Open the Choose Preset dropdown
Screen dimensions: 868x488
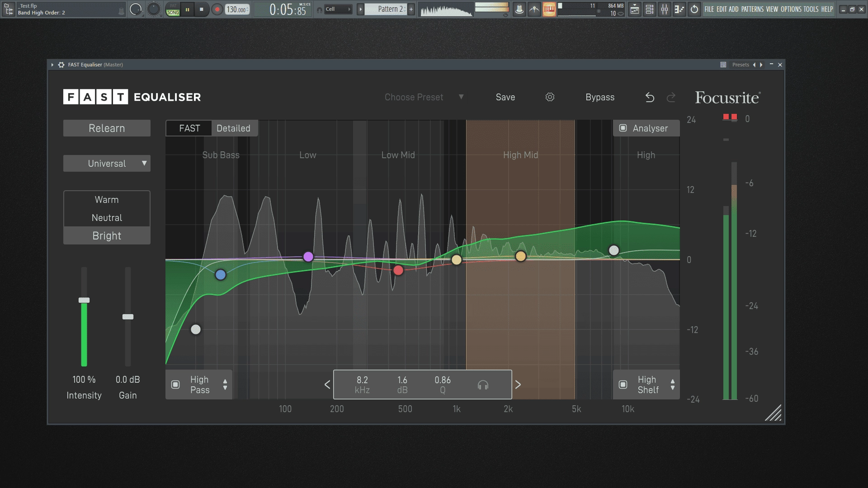(x=424, y=97)
